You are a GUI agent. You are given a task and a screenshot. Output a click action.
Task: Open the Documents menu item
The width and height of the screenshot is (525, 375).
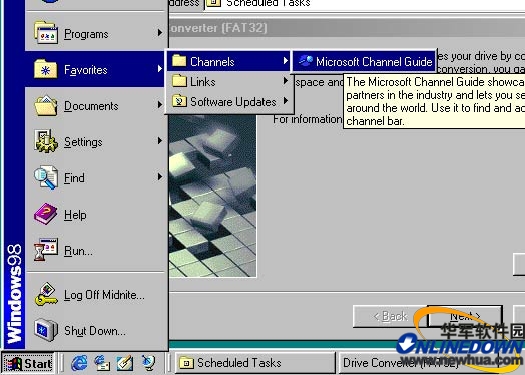coord(96,105)
